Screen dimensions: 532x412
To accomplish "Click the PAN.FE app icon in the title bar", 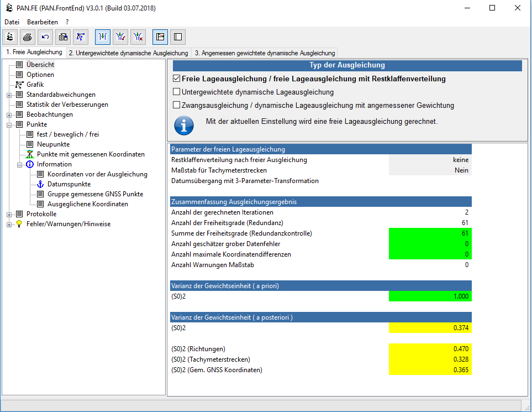I will click(x=9, y=8).
